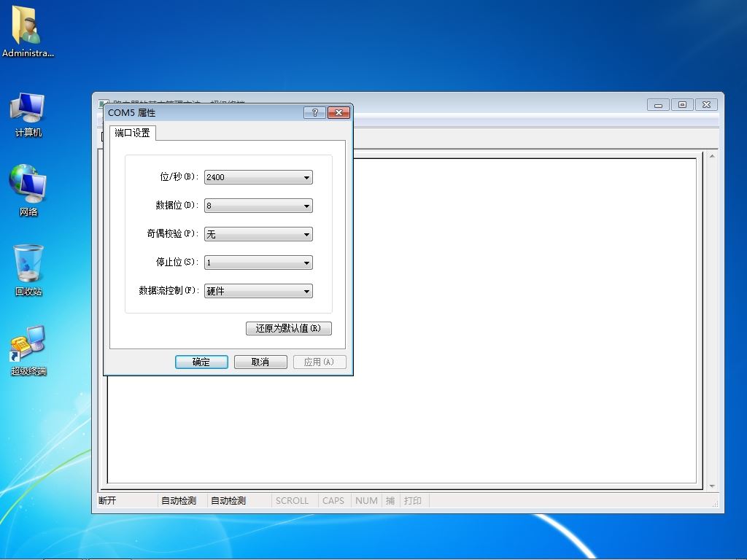Screen dimensions: 747x560
Task: Open the Administrator folder desktop icon
Action: (28, 31)
